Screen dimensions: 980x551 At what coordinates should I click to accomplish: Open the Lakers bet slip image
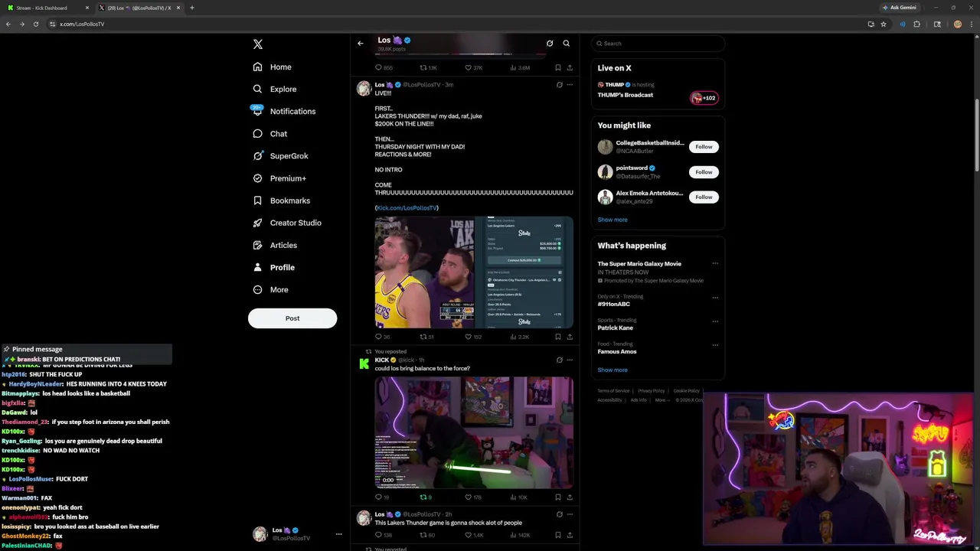tap(524, 272)
